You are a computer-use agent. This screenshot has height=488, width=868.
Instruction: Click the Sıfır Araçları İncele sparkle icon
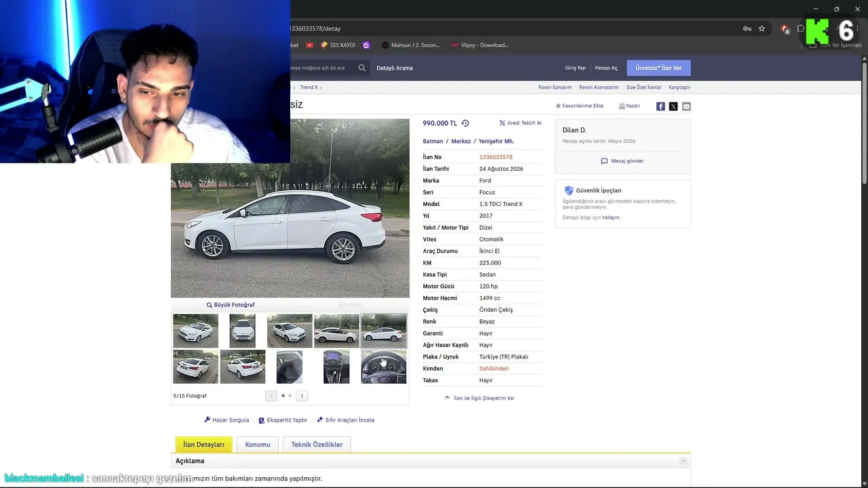(320, 420)
